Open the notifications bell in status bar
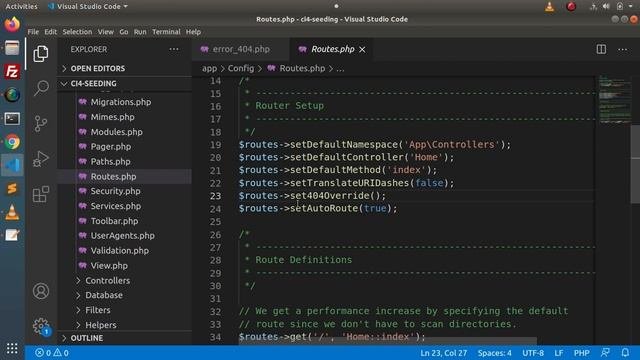640x360 pixels. 625,353
